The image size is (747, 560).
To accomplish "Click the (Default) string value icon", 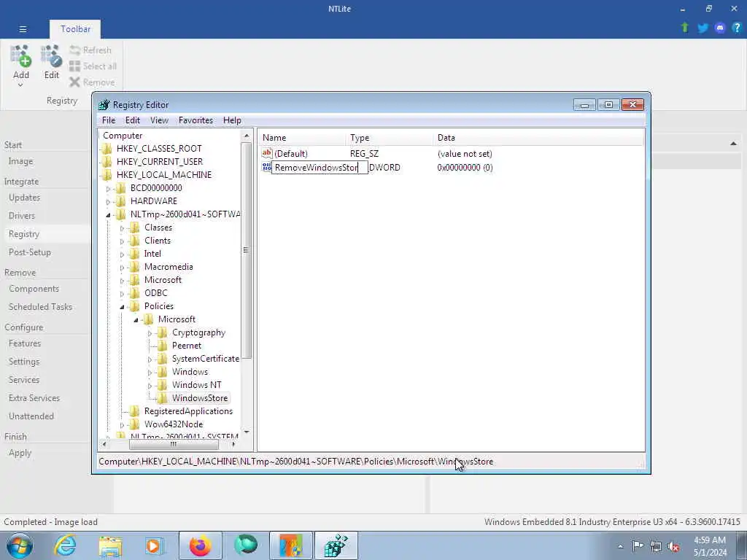I will click(x=267, y=153).
